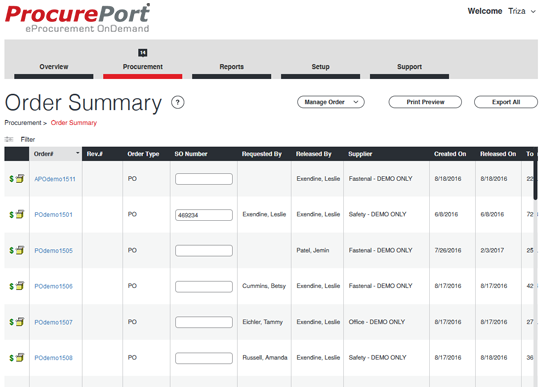
Task: Click the 8/18/2016 released-on date in POdemo1508 row
Action: coord(494,358)
